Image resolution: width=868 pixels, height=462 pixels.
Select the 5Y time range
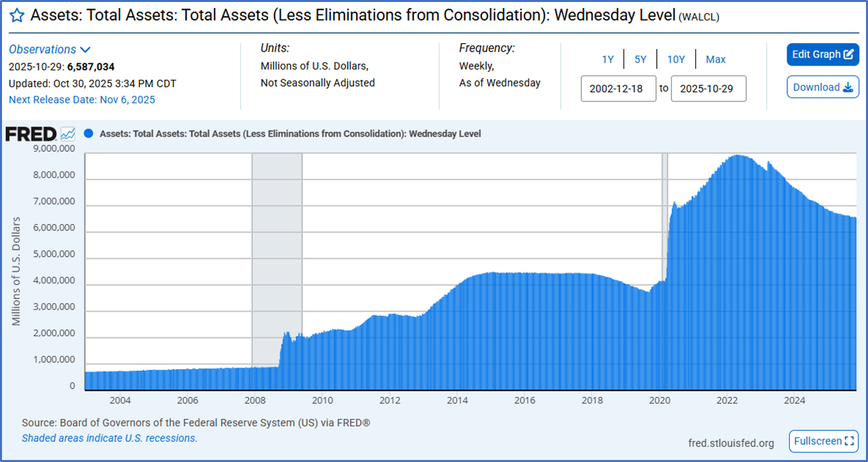(x=640, y=60)
